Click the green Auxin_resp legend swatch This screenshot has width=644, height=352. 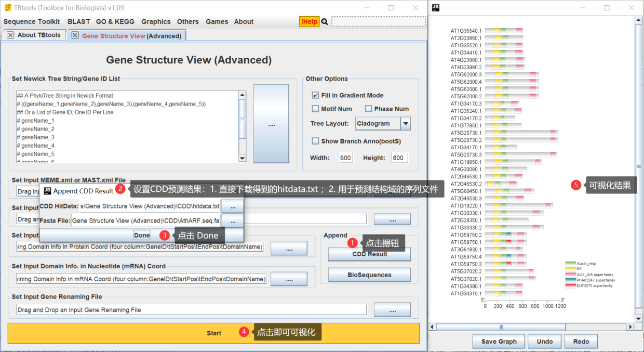(x=570, y=264)
